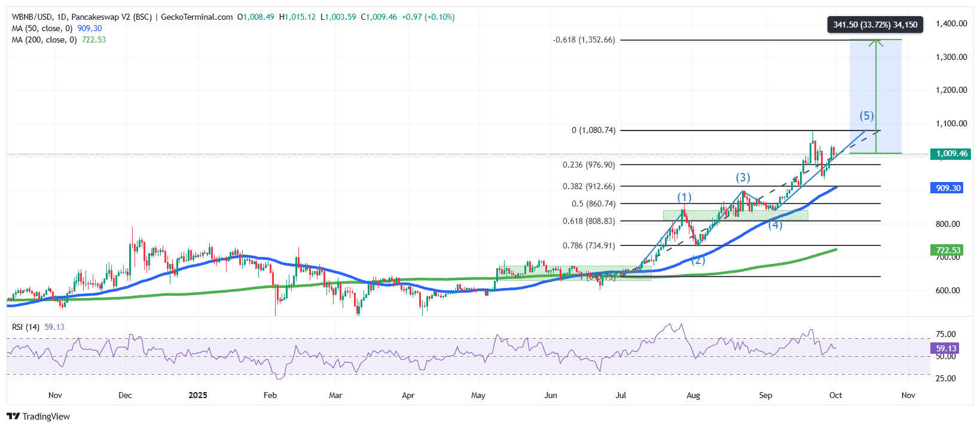Screen dimensions: 980x428
Task: Click the 1,009.46 current price tag on axis
Action: (951, 154)
